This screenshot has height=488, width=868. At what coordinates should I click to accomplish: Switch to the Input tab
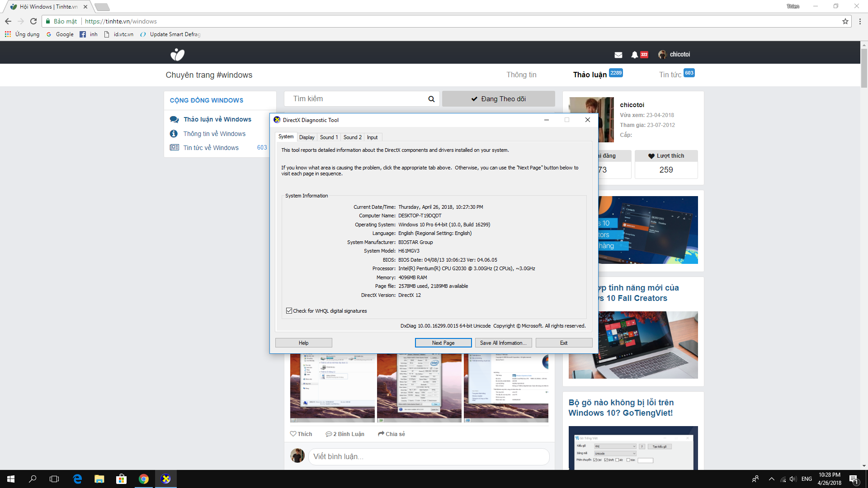373,137
